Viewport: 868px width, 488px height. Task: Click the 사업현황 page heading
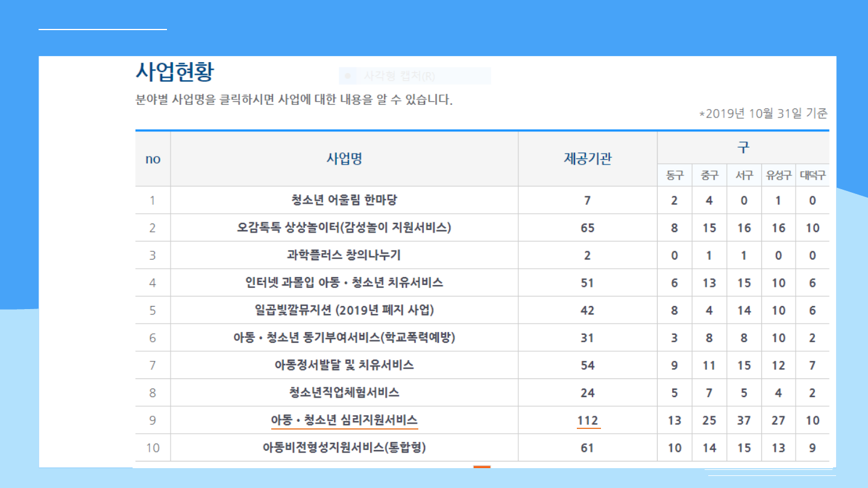[x=175, y=72]
